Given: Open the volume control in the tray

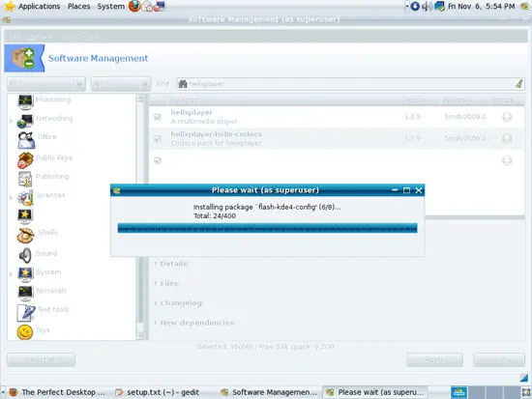Looking at the screenshot, I should click(427, 6).
